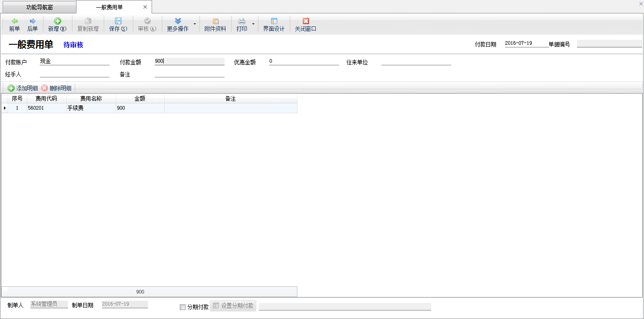Click the 往来单位 input field
This screenshot has height=319, width=644.
pos(416,62)
